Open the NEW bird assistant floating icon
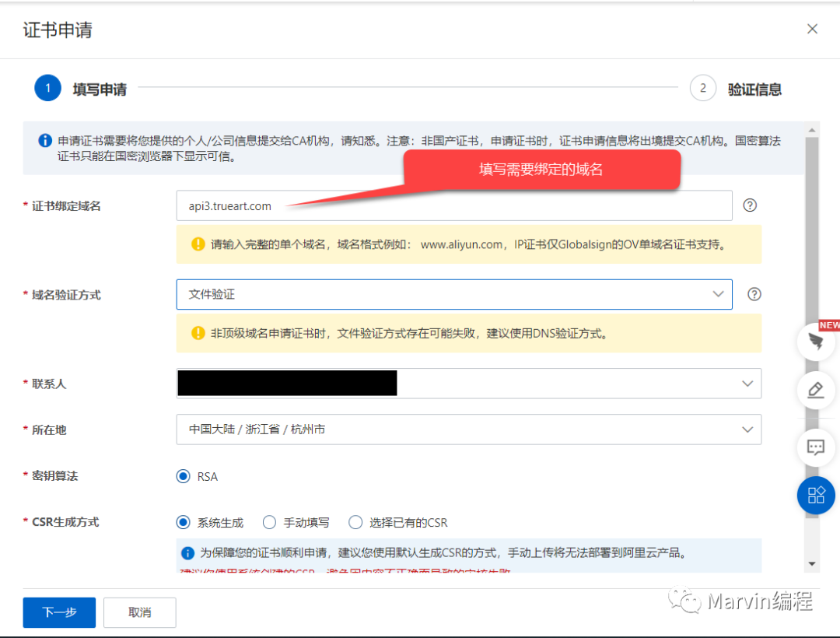The image size is (840, 638). pos(816,342)
